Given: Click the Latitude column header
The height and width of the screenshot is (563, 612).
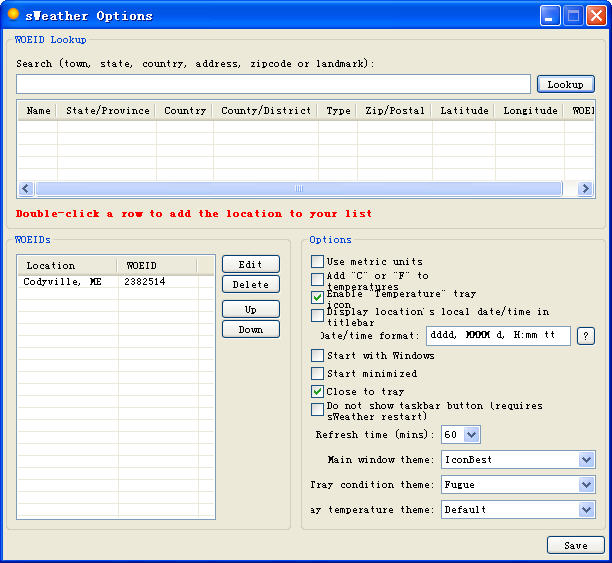Looking at the screenshot, I should [464, 111].
